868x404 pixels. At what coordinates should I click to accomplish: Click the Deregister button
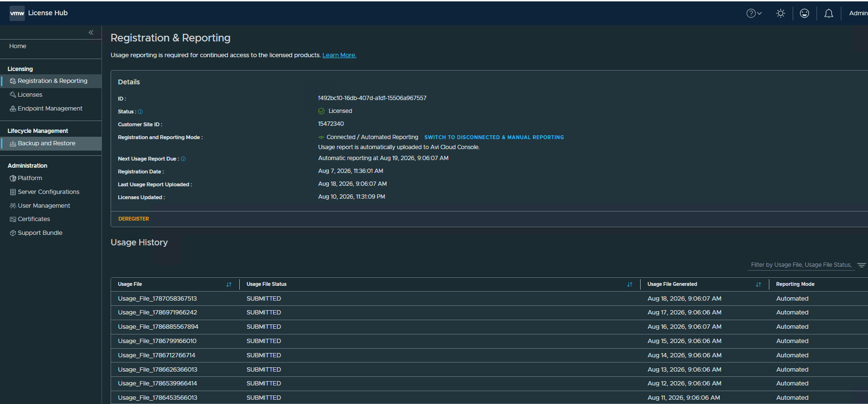tap(133, 219)
